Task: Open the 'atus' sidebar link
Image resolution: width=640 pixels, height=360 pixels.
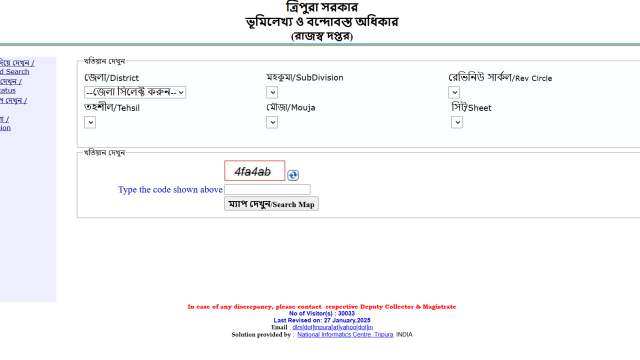Action: coord(8,91)
